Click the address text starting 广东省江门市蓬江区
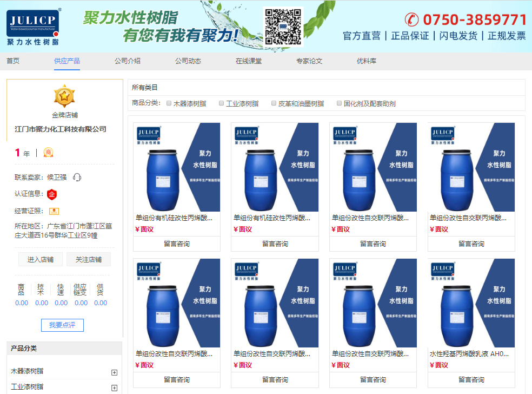Image resolution: width=532 pixels, height=394 pixels. [x=63, y=231]
